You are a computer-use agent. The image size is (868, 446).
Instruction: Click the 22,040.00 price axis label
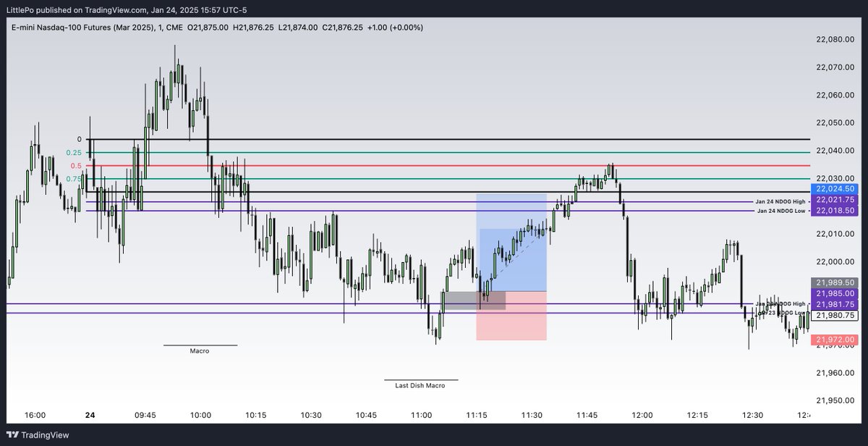[836, 151]
